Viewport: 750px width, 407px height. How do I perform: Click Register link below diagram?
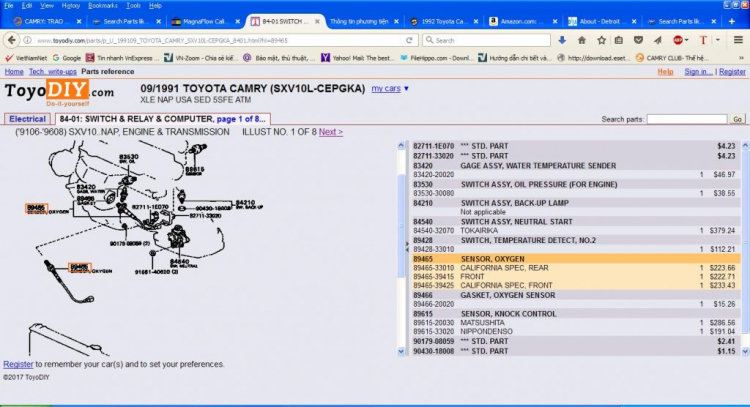[18, 364]
